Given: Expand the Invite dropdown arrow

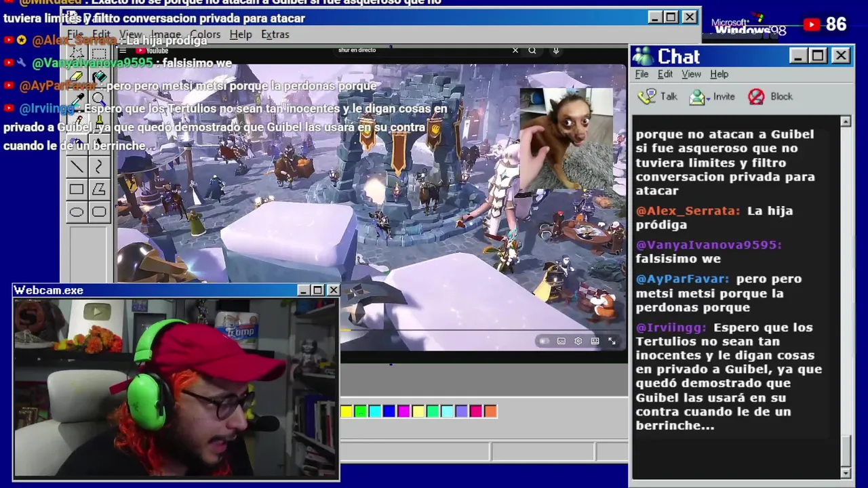Looking at the screenshot, I should [708, 98].
